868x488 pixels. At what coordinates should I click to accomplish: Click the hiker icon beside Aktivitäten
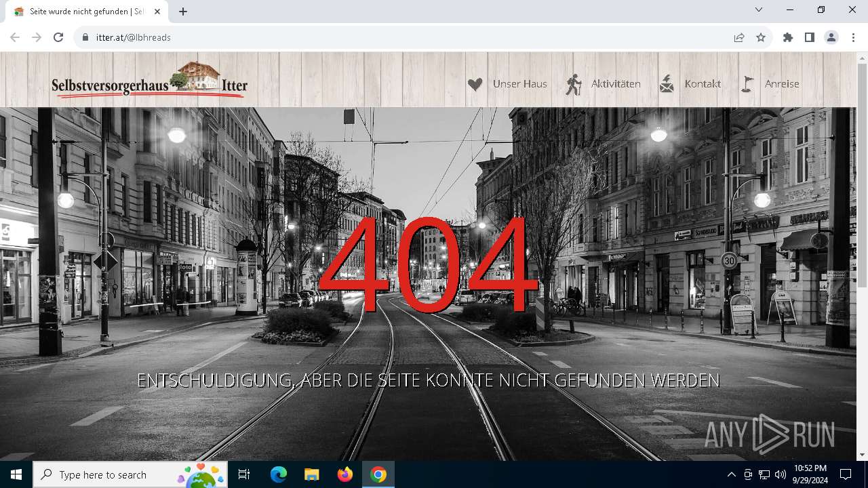pos(574,84)
